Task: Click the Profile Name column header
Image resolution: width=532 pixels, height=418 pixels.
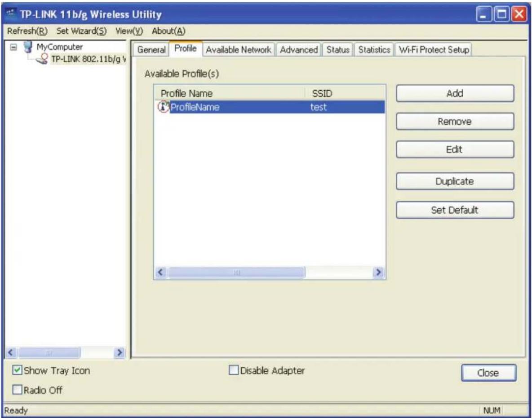Action: click(230, 93)
